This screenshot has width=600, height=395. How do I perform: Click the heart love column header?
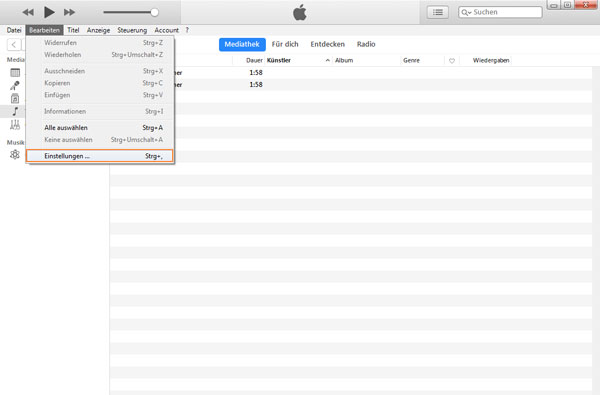click(452, 61)
